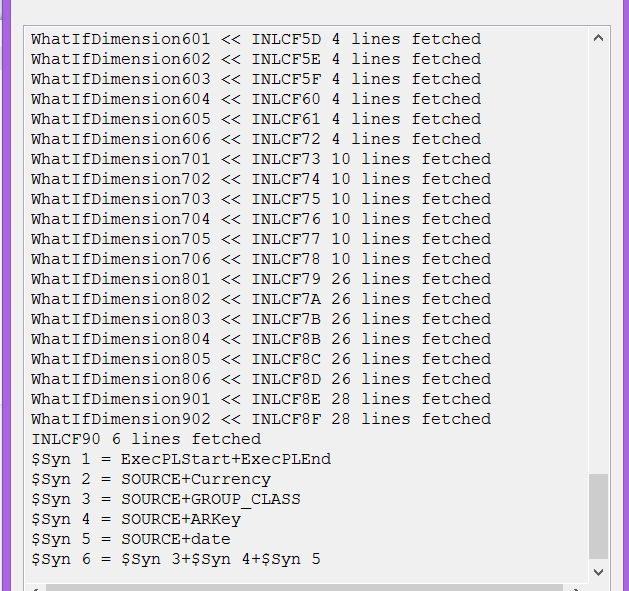Click the 'INLCF90 6 lines fetched' line
Viewport: 629px width, 591px height.
pos(146,439)
